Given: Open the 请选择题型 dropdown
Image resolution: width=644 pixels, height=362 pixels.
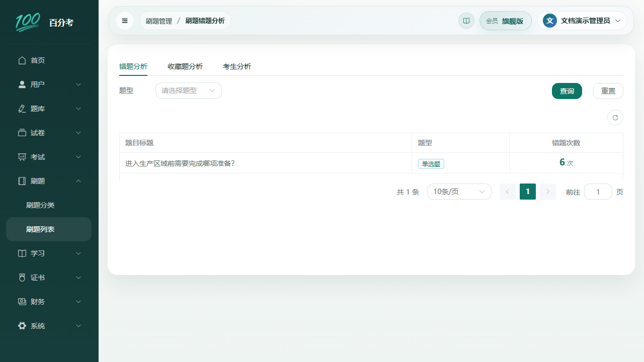Looking at the screenshot, I should coord(189,90).
